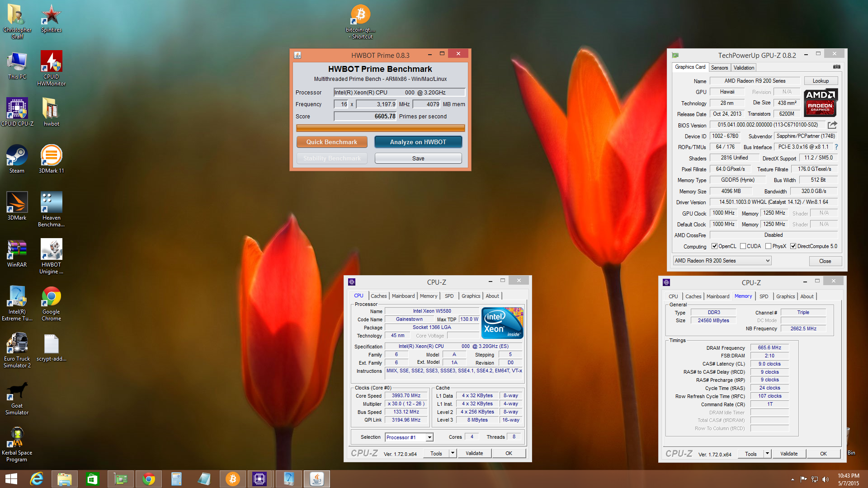Switch to the Sensors tab in GPU-Z
This screenshot has width=868, height=488.
point(719,68)
